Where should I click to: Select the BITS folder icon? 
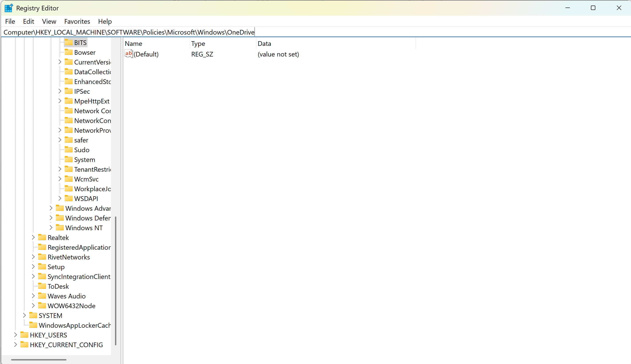(68, 43)
